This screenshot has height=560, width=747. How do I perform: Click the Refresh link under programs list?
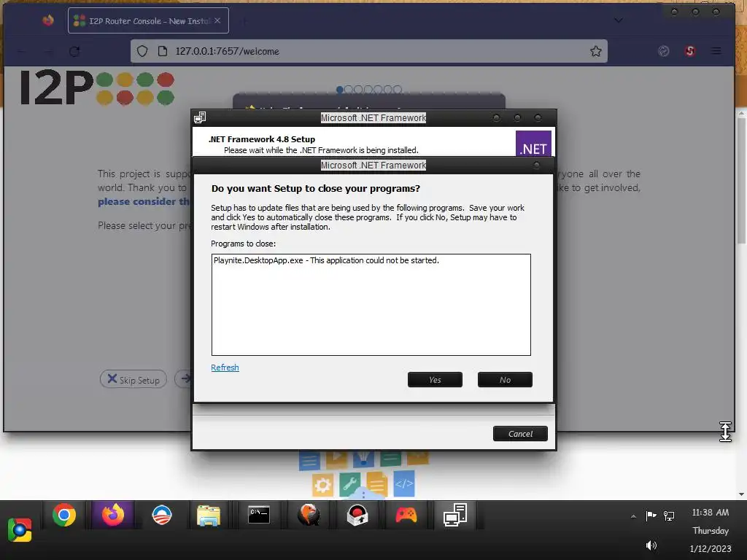pyautogui.click(x=225, y=367)
